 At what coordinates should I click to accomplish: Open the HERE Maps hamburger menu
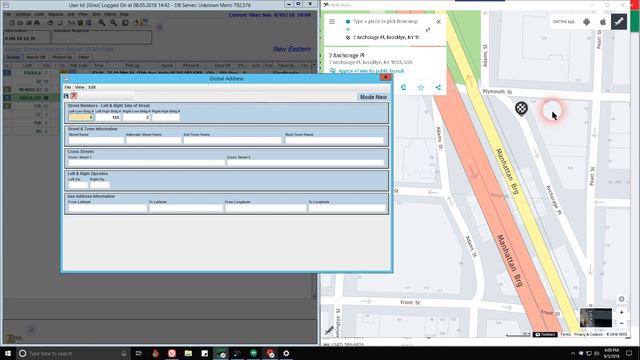point(332,22)
